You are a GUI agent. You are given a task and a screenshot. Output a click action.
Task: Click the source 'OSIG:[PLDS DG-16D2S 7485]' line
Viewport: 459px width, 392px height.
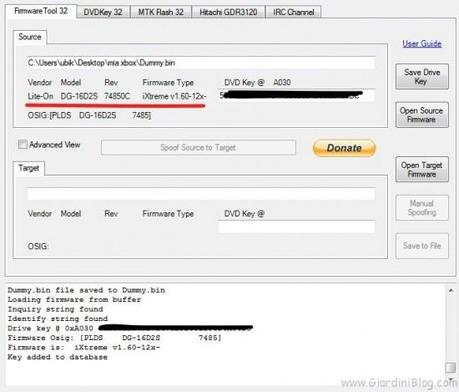pos(89,115)
